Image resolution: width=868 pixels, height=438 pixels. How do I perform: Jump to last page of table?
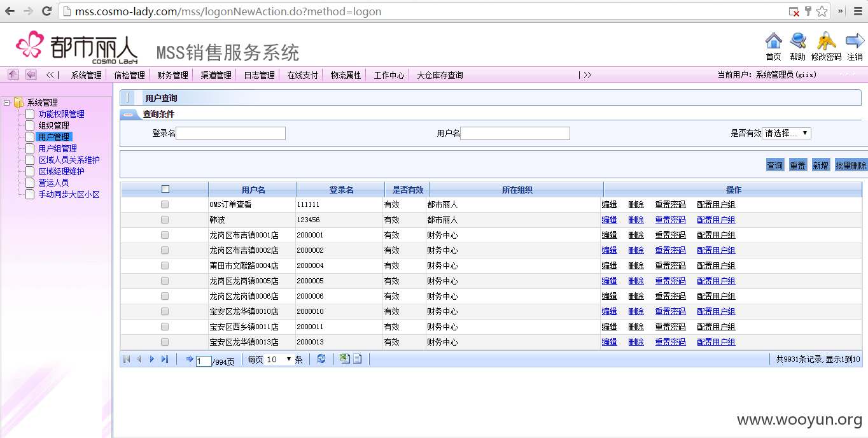[x=165, y=359]
